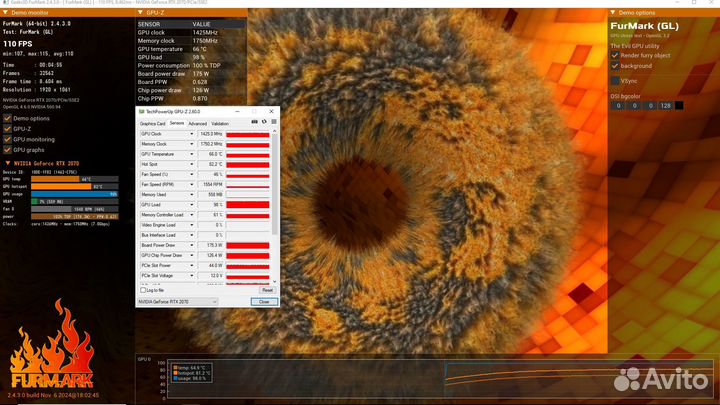Click the OSI bgcolor alpha field 128
This screenshot has width=720, height=405.
click(665, 106)
